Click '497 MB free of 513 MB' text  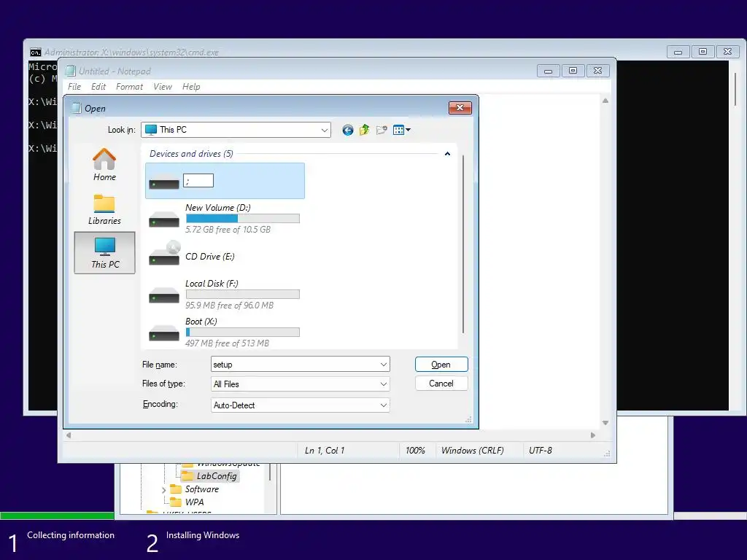228,343
